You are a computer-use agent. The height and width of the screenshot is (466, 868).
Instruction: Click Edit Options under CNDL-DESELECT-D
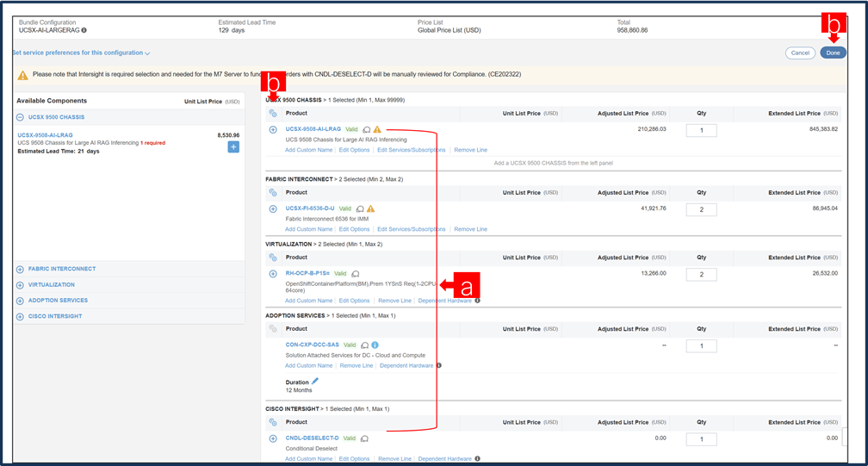(354, 459)
